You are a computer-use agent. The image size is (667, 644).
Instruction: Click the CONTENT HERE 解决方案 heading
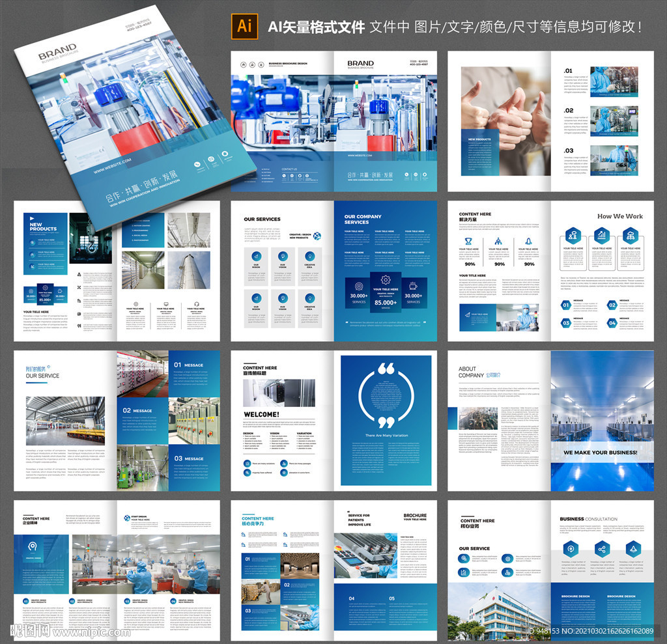pos(475,217)
